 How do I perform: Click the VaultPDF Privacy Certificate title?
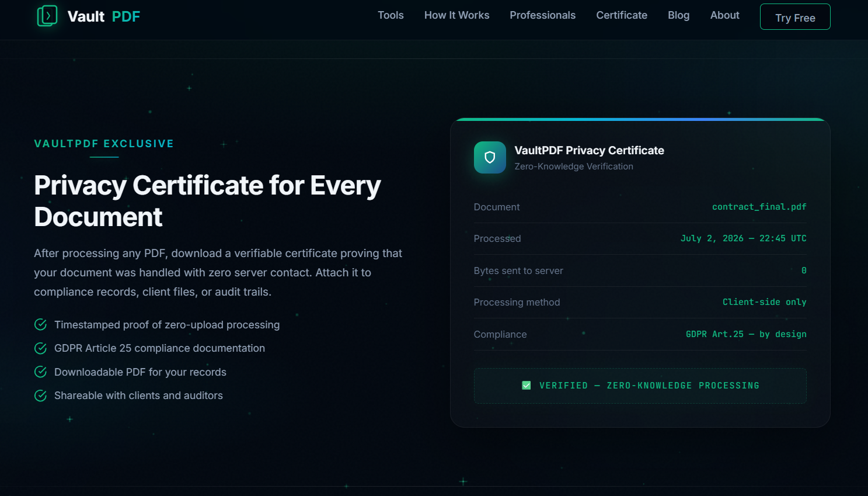coord(589,150)
